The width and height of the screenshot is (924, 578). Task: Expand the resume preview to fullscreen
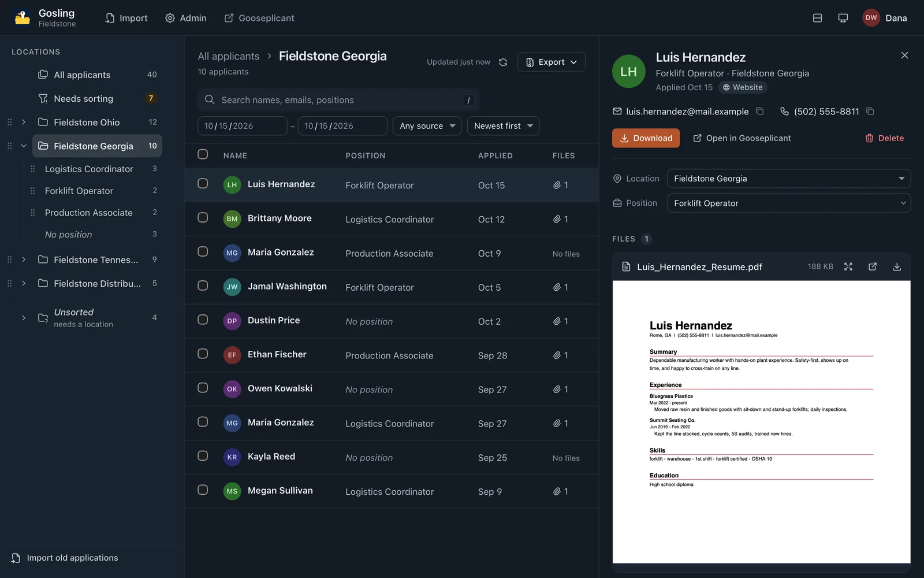pyautogui.click(x=848, y=266)
